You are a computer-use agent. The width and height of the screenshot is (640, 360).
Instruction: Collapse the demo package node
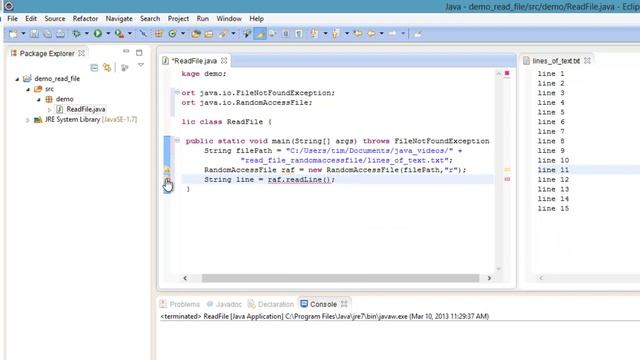tap(39, 99)
